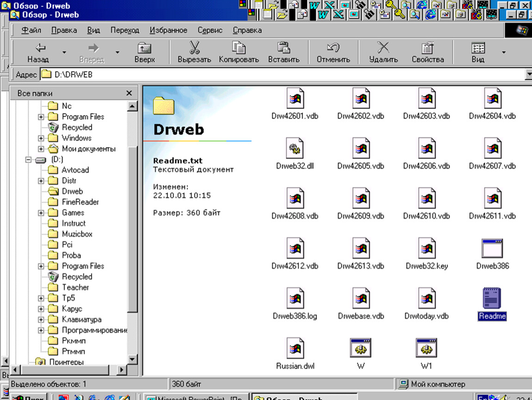The width and height of the screenshot is (532, 400).
Task: Click the folder tree scroll-up arrow
Action: pos(132,106)
